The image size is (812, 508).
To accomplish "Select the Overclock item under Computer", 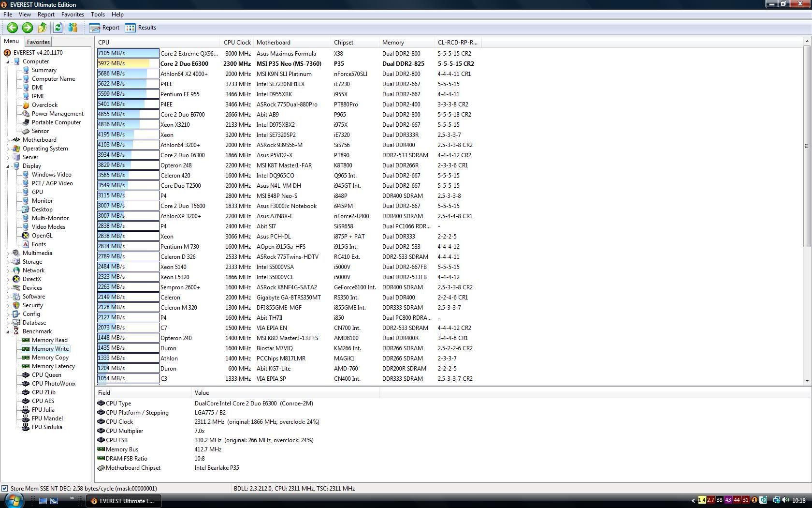I will pos(44,105).
